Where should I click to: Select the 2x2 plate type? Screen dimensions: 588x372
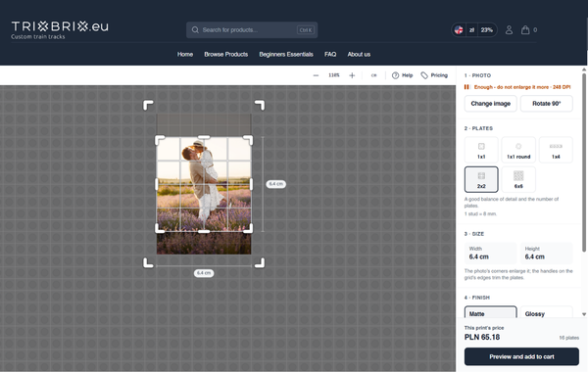481,179
